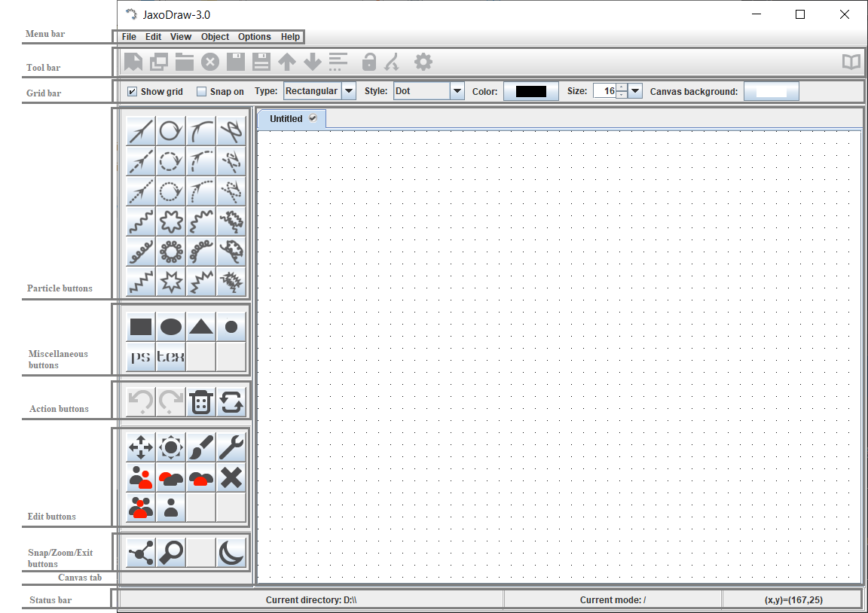Select the dotted ghost arc tool
The image size is (868, 613).
point(200,191)
